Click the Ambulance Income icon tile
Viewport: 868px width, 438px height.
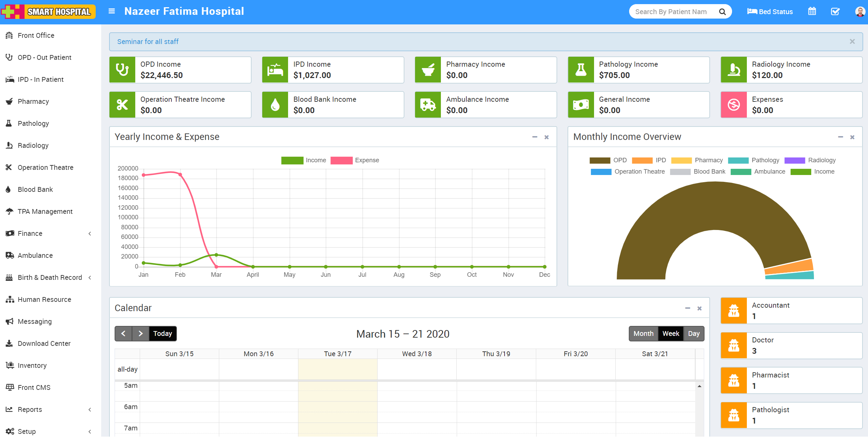(428, 105)
